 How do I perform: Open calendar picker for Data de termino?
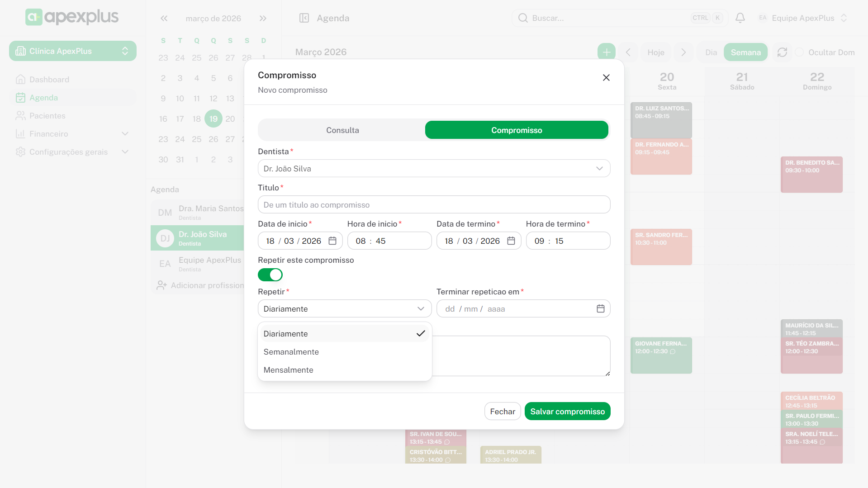click(x=511, y=241)
